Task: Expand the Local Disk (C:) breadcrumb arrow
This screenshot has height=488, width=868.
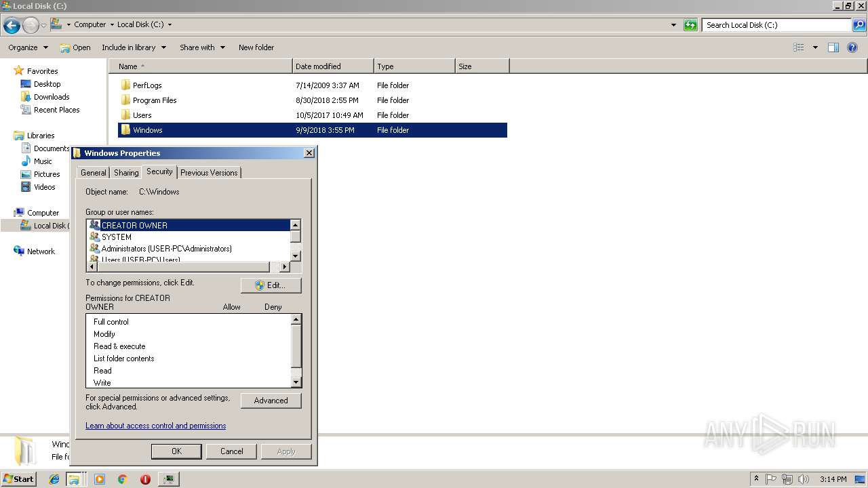Action: click(170, 24)
